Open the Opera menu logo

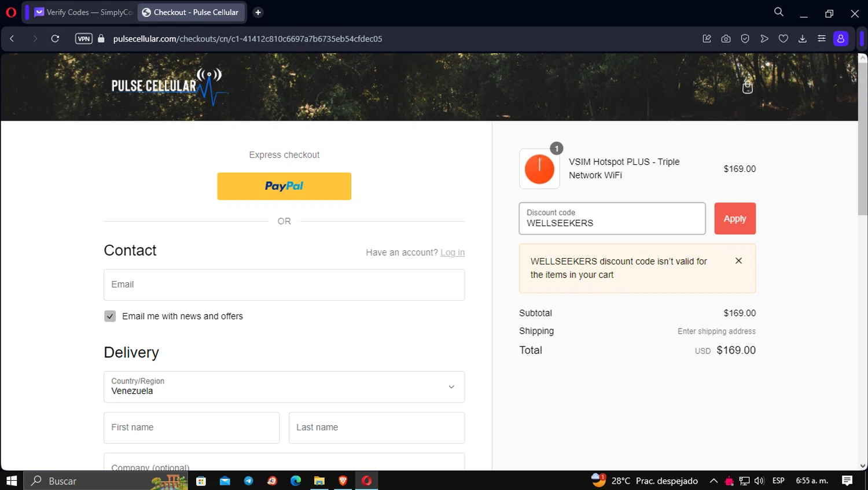tap(11, 12)
